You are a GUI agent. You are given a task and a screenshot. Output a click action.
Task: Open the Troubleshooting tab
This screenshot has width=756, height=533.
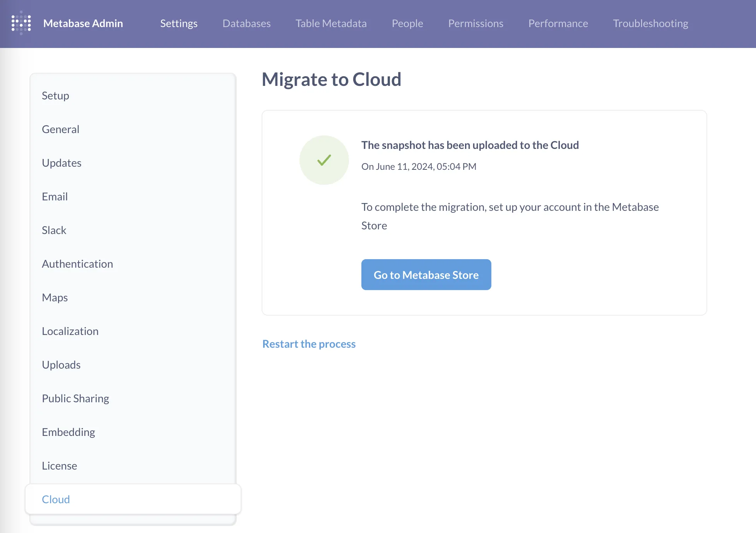click(650, 24)
